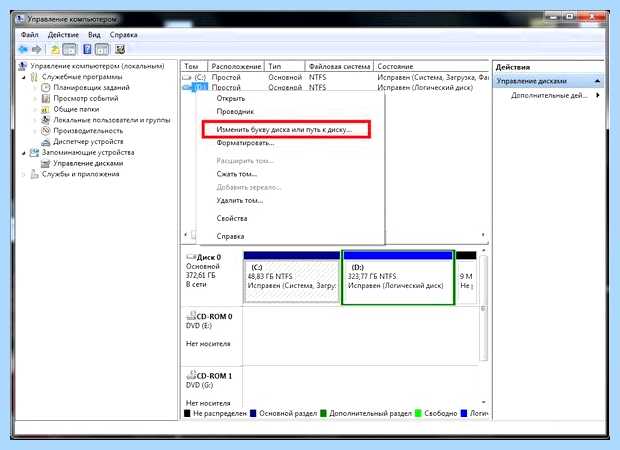Click the Управление дисками tree icon
620x450 pixels.
(46, 163)
